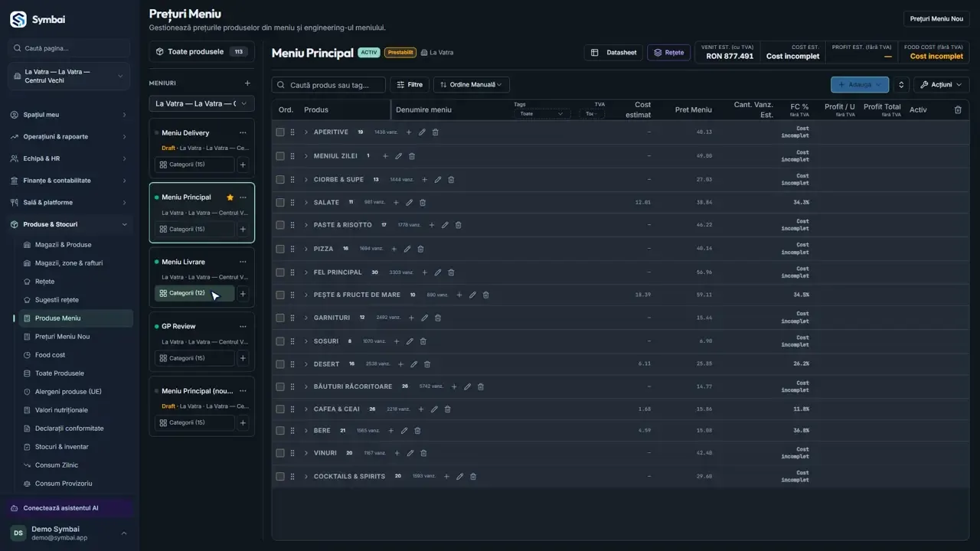Tick the GARNITURI row checkbox
Viewport: 980px width, 551px height.
click(280, 318)
